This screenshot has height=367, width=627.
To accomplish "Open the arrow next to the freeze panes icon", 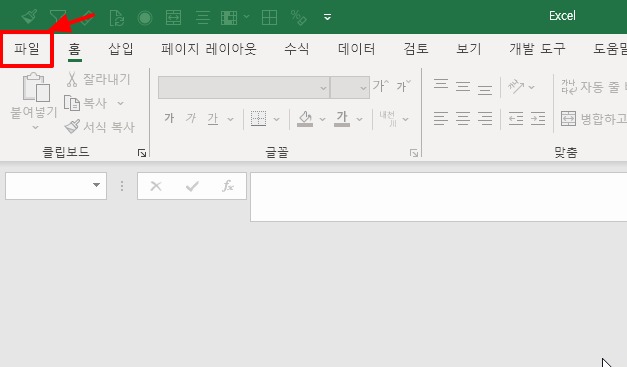I will [246, 17].
